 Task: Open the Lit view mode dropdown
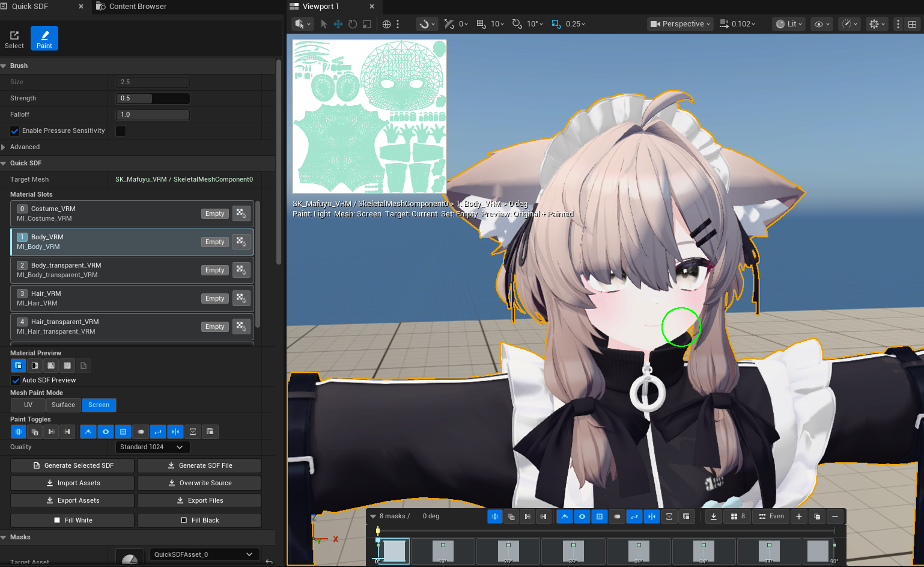click(789, 24)
